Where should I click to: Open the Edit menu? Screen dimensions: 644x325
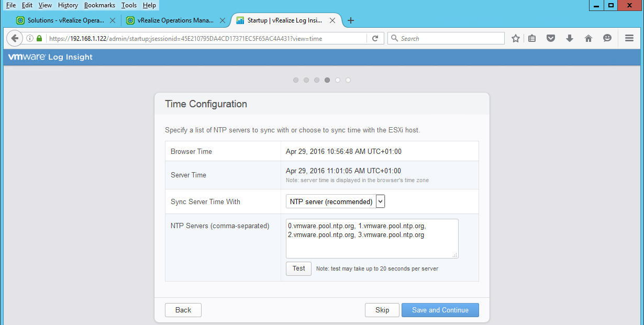click(27, 5)
